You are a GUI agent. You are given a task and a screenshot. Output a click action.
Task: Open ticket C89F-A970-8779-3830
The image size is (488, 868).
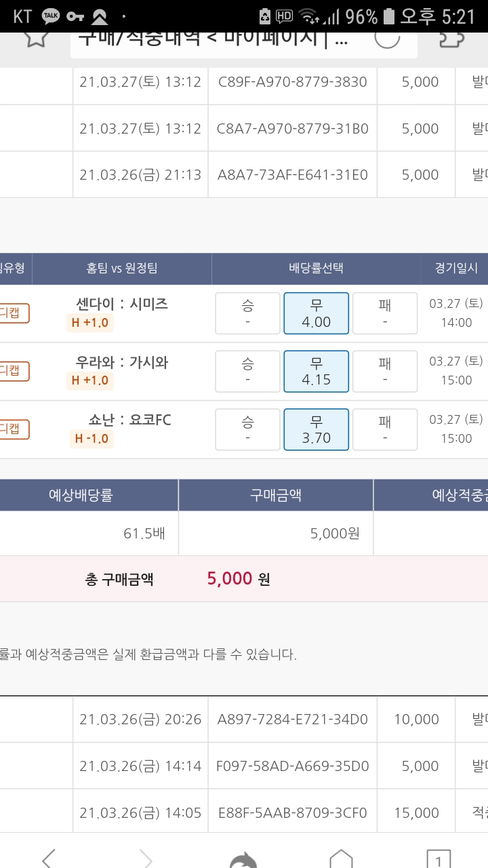pyautogui.click(x=292, y=82)
